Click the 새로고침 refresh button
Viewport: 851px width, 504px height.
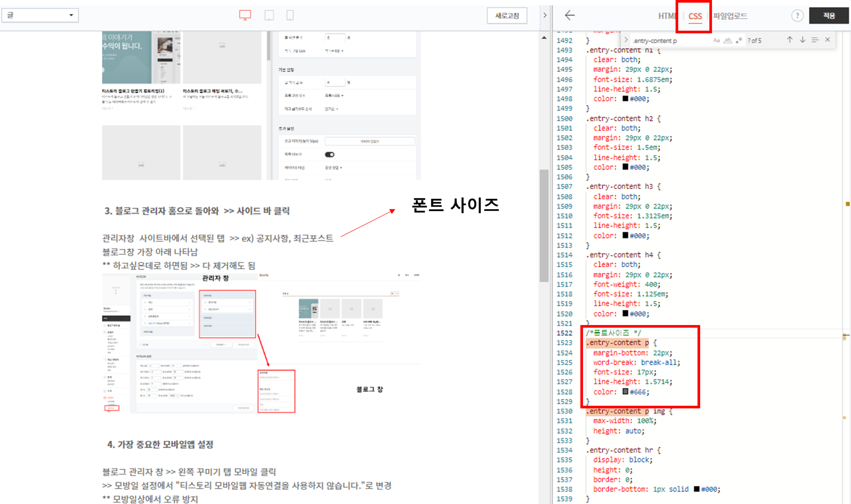click(507, 16)
